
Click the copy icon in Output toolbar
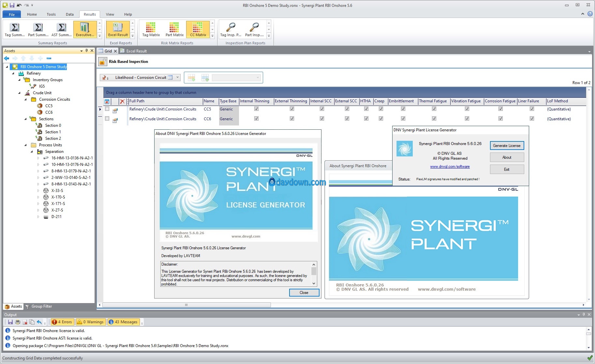click(x=32, y=322)
